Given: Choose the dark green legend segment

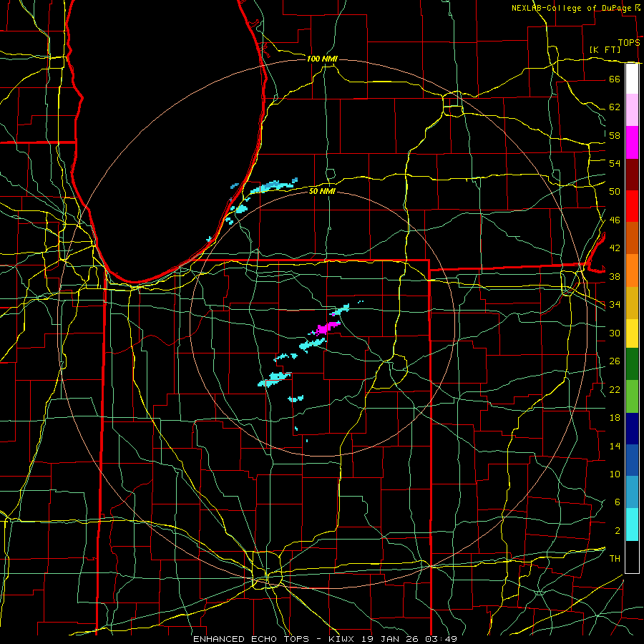Looking at the screenshot, I should (632, 364).
